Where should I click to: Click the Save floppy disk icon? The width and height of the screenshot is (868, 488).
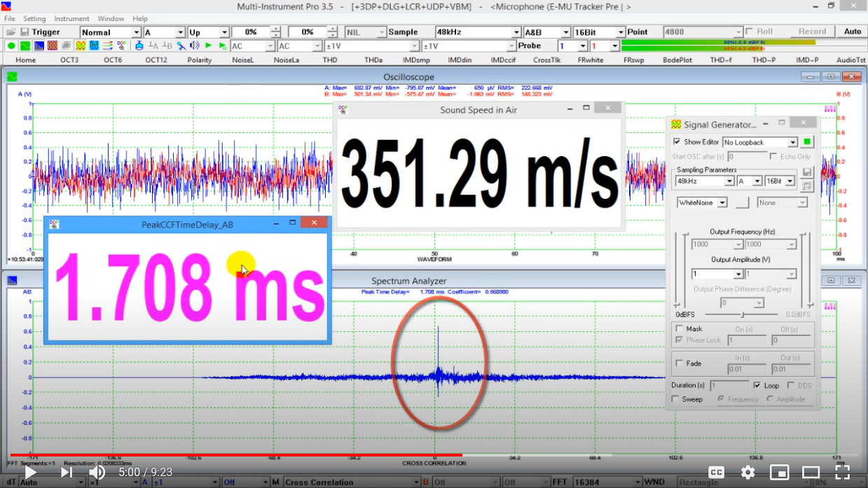click(x=25, y=32)
